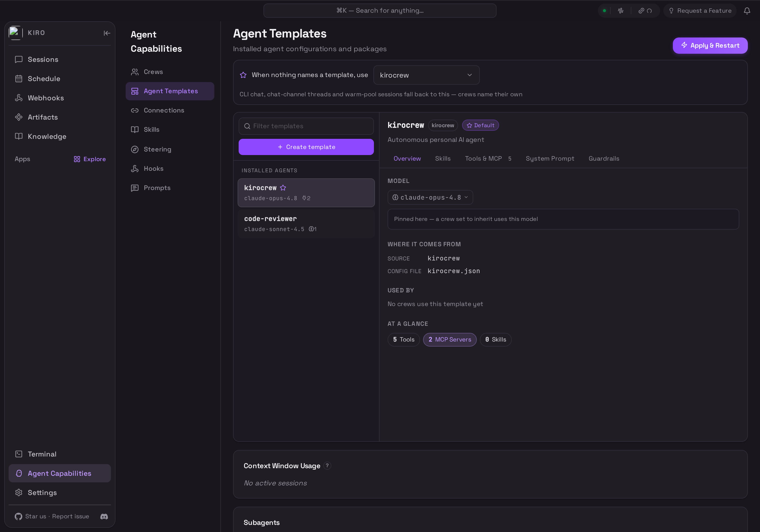Switch to the Skills tab of kirocrew template

click(443, 159)
